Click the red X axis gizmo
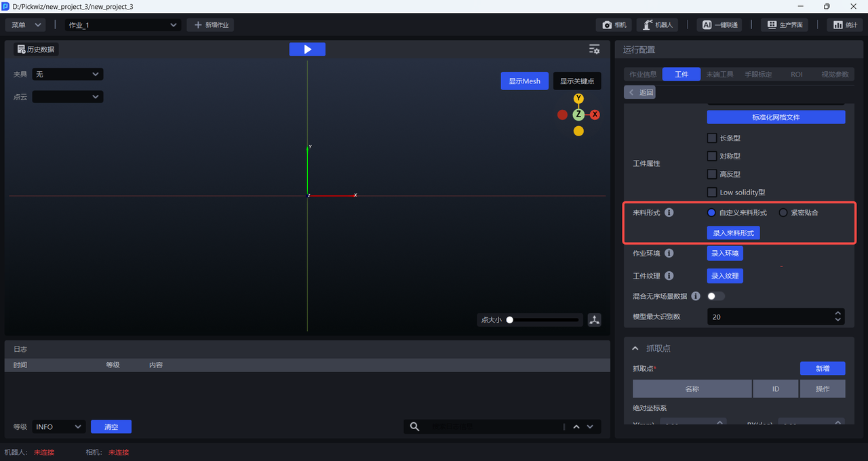The image size is (868, 461). click(x=595, y=115)
